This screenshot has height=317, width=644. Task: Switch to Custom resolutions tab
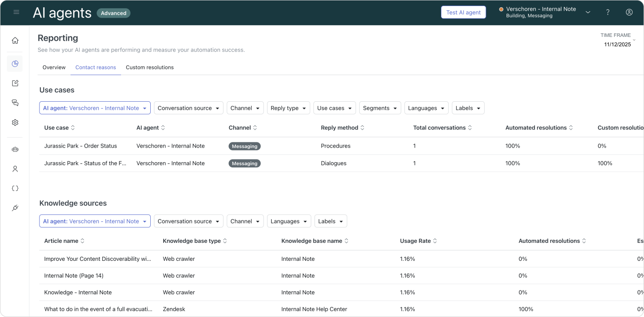coord(149,67)
